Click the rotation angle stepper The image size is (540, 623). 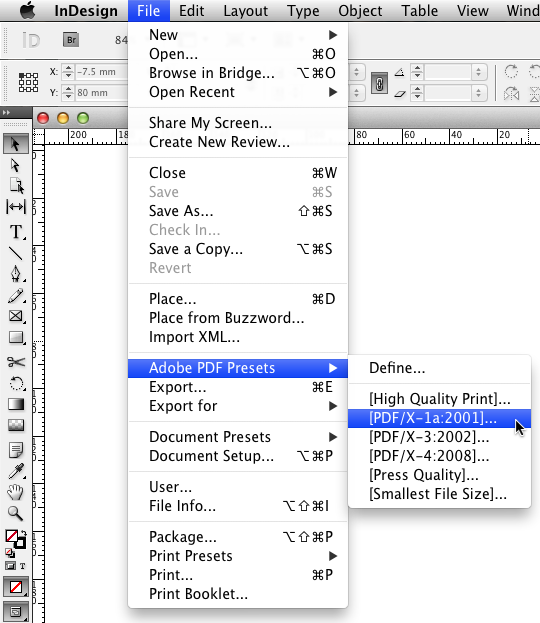[417, 72]
